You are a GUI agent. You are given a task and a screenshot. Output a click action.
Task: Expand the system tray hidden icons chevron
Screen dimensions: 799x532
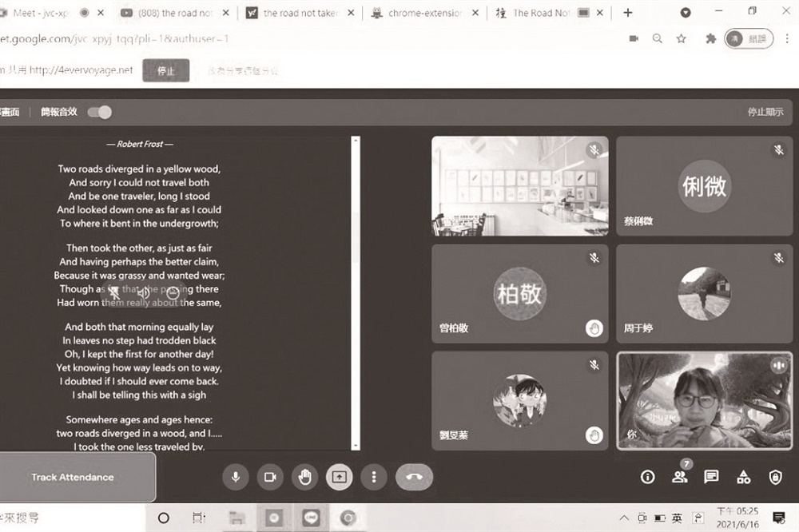point(624,518)
